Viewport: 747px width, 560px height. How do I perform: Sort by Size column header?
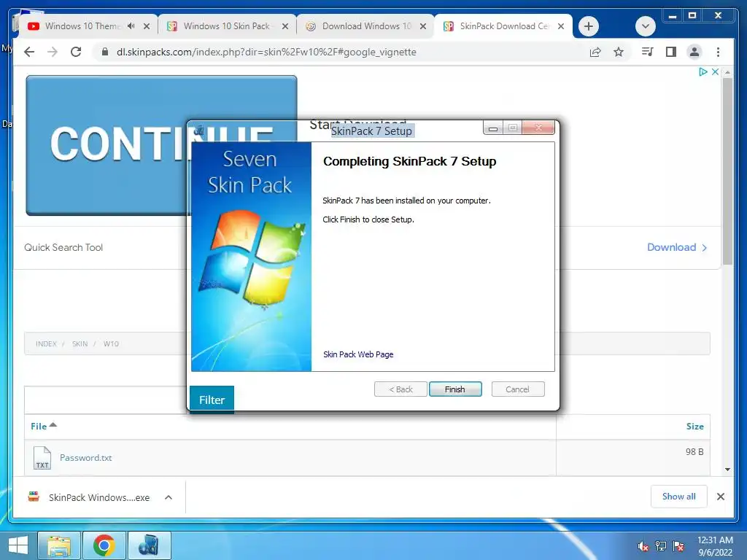[x=694, y=426]
